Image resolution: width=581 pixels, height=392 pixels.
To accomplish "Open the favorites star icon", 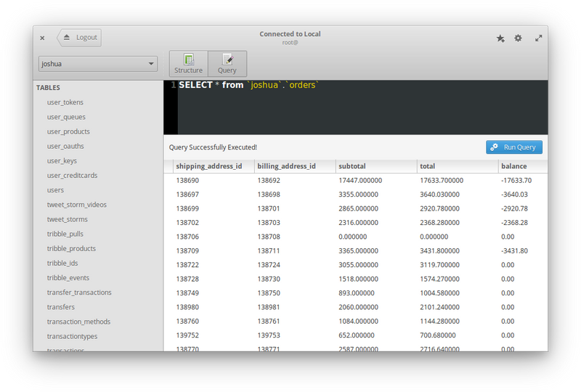I will (500, 38).
